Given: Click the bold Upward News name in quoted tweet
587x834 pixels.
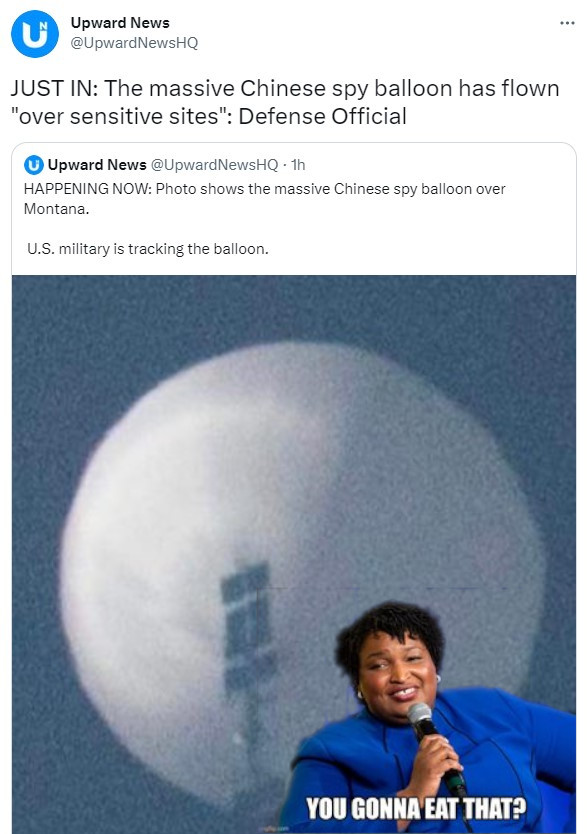Looking at the screenshot, I should click(x=97, y=165).
